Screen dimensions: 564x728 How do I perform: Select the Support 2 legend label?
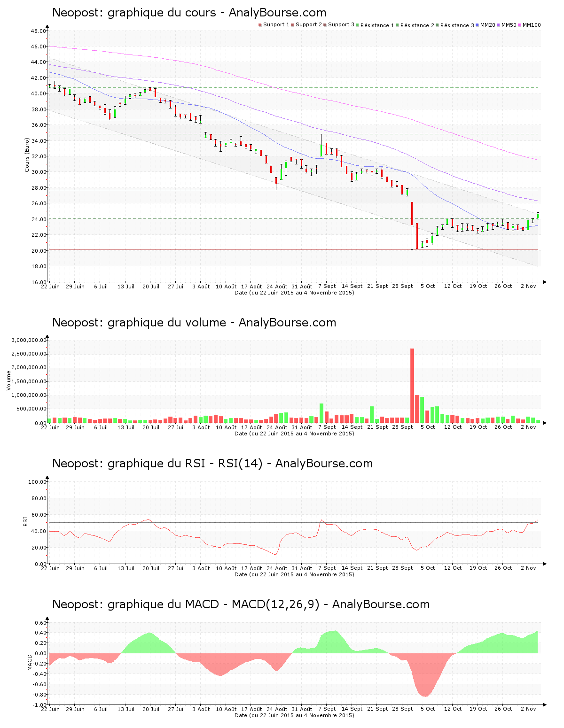click(x=309, y=25)
